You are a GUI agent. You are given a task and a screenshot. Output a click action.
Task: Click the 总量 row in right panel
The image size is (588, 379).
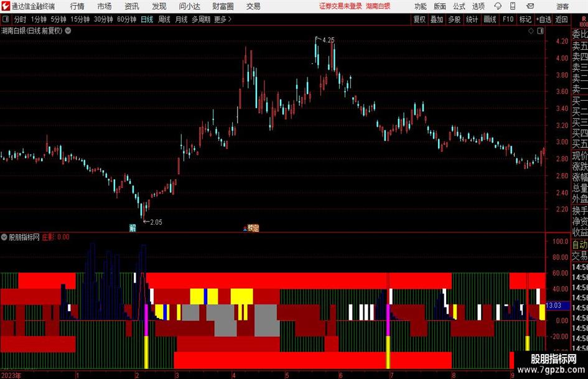point(580,188)
